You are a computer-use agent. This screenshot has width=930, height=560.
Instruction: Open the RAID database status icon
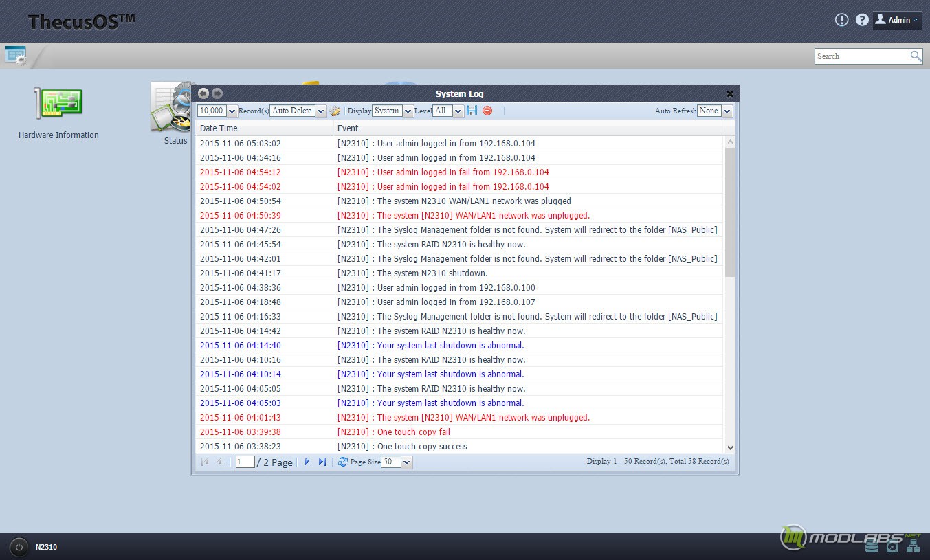(872, 546)
